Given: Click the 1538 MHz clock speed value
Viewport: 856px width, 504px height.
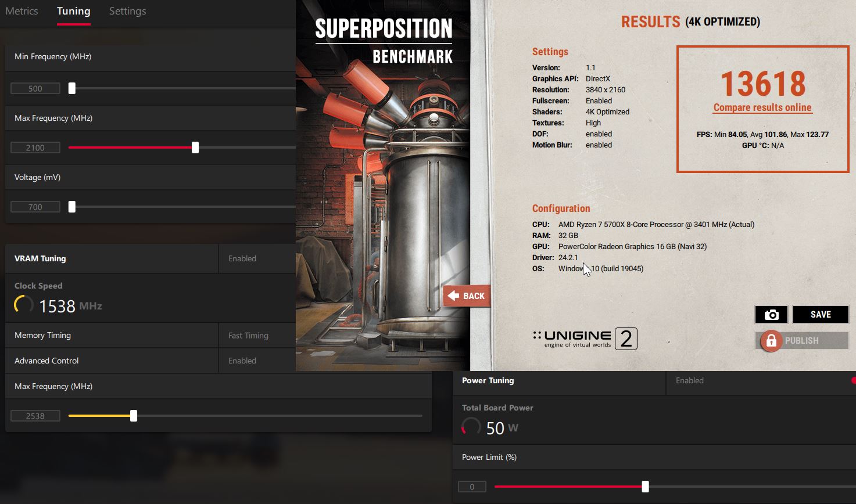Looking at the screenshot, I should click(70, 306).
